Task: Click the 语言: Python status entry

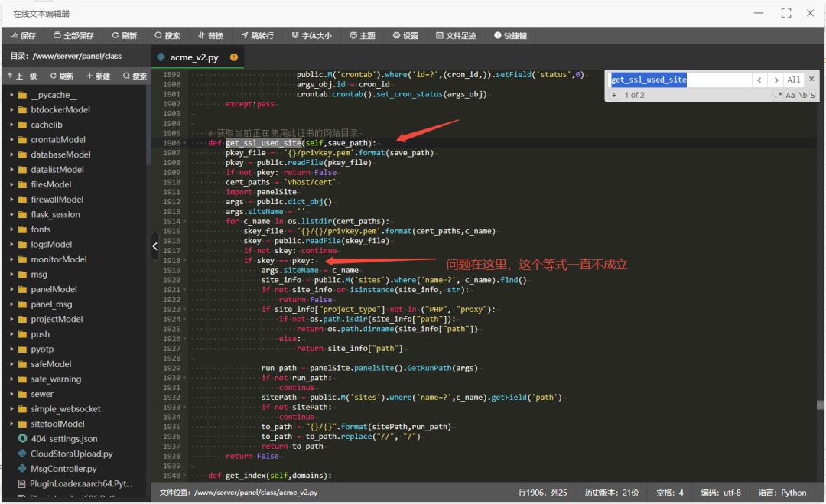Action: (782, 493)
